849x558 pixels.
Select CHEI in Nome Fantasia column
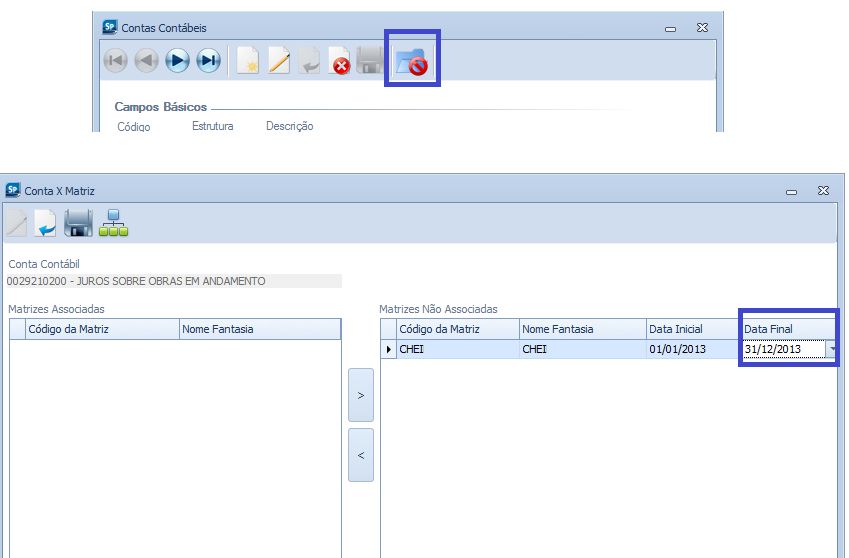tap(583, 349)
